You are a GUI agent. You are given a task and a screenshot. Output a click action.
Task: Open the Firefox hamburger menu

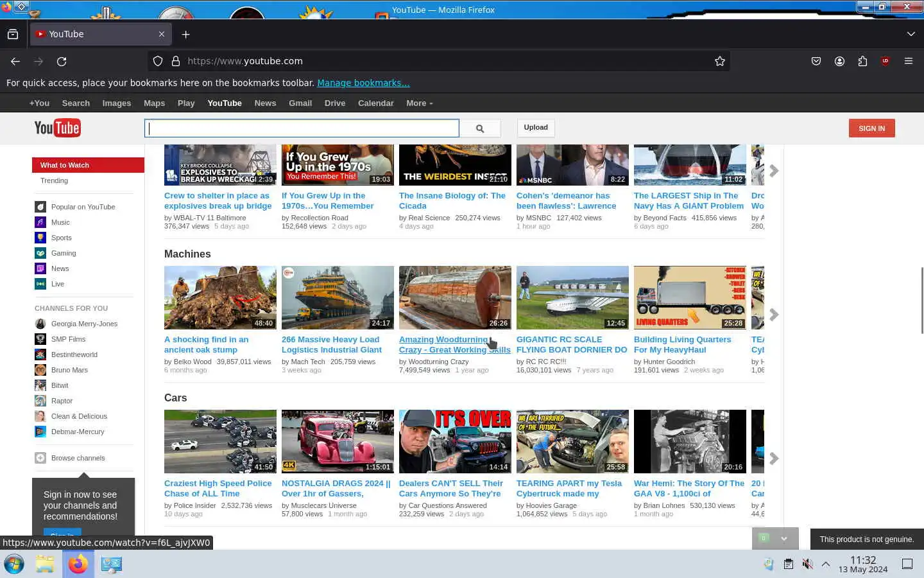pyautogui.click(x=909, y=61)
